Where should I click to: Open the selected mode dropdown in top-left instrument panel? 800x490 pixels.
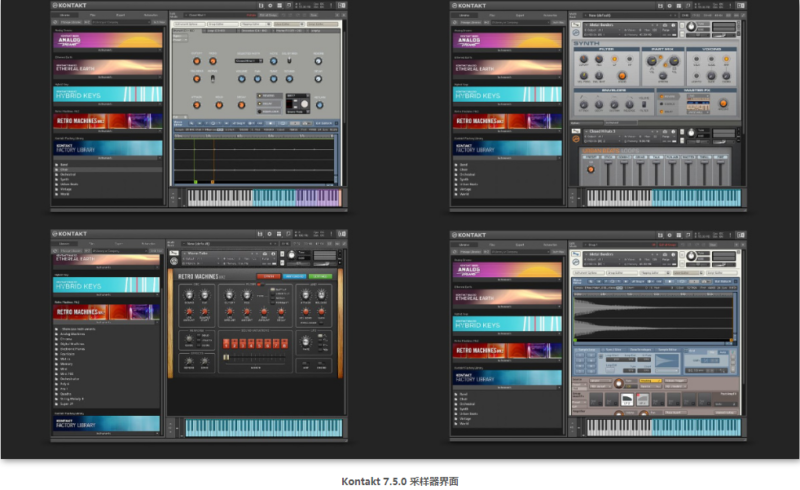[x=248, y=61]
